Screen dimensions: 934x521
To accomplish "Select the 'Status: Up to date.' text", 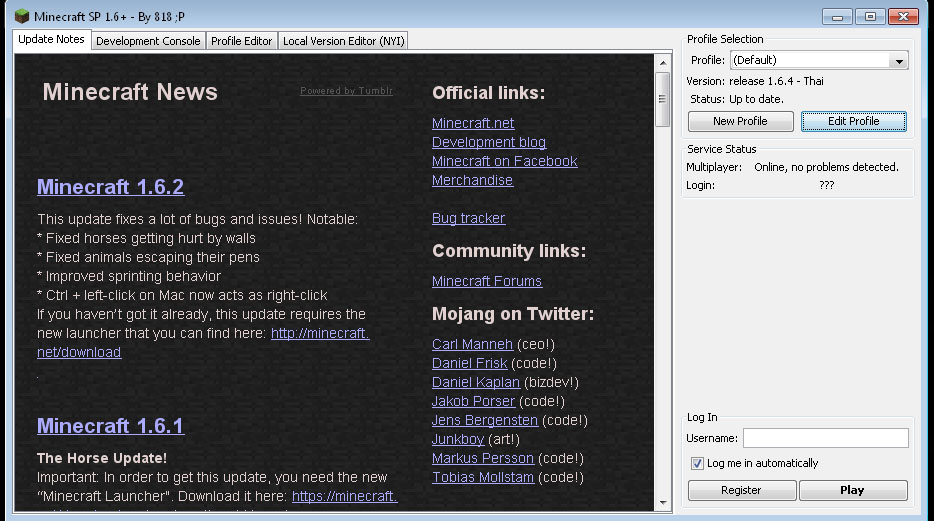I will click(737, 99).
